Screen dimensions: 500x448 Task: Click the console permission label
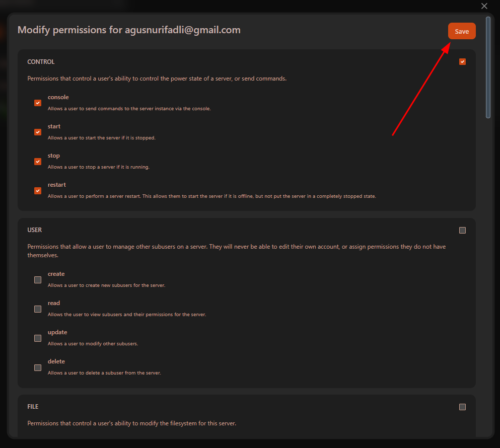click(x=58, y=97)
